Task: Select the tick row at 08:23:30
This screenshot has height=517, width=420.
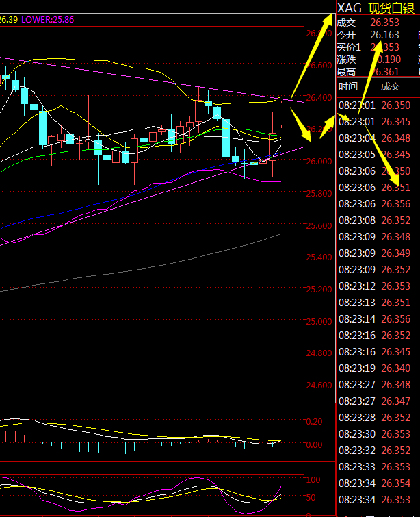Action: coord(376,434)
